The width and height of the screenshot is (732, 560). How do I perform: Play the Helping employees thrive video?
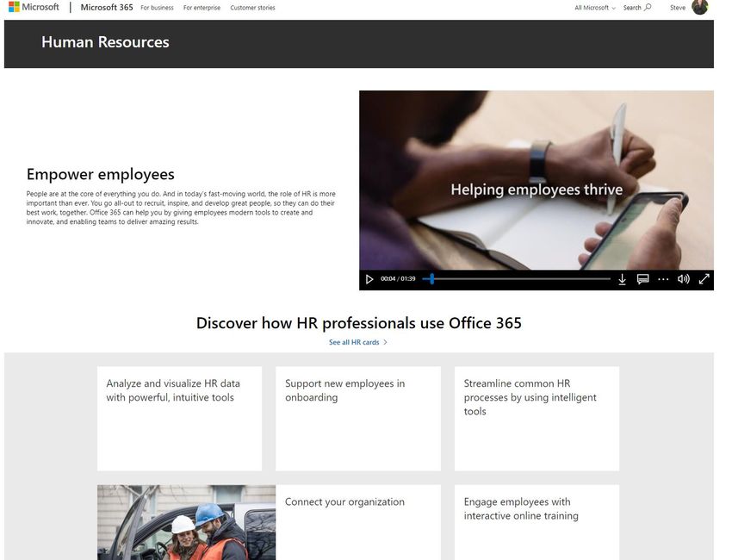[369, 279]
